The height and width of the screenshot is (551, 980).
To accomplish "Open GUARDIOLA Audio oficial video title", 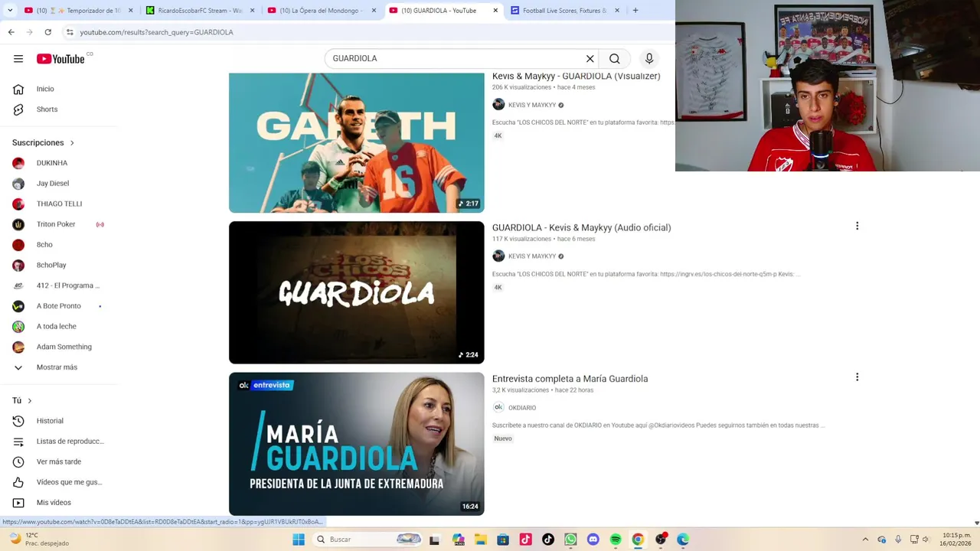I will (x=581, y=227).
